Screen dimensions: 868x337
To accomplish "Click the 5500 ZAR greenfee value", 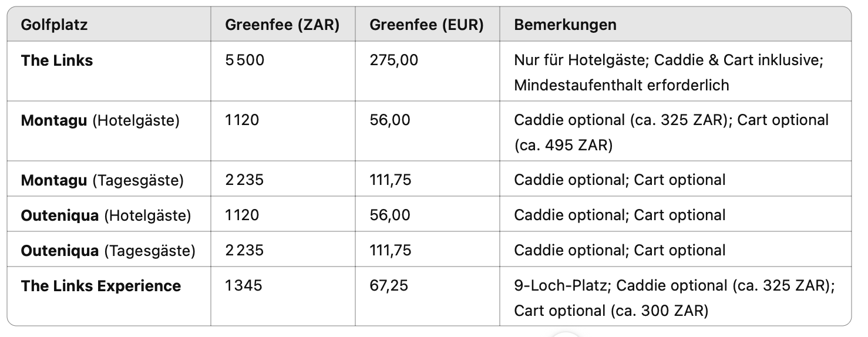I will (x=245, y=60).
